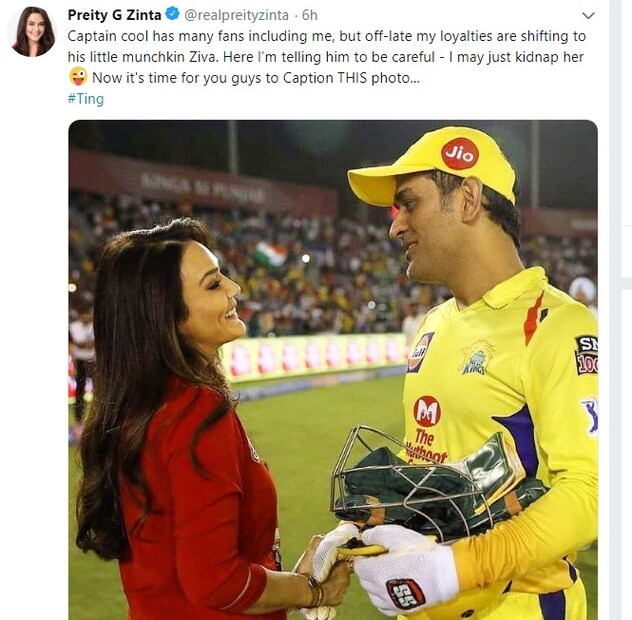Click the Gulf logo on the yellow jersey

420,352
